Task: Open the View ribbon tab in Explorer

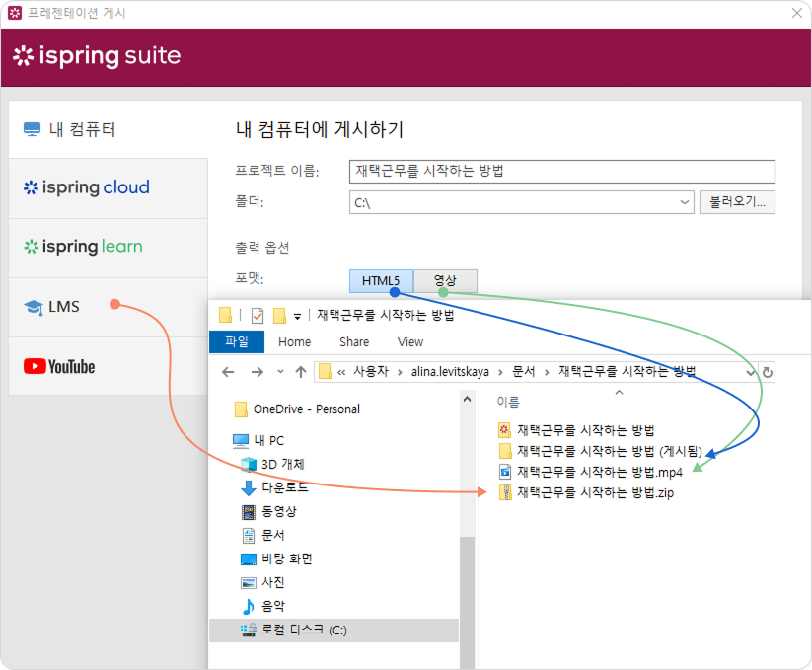Action: [x=410, y=342]
